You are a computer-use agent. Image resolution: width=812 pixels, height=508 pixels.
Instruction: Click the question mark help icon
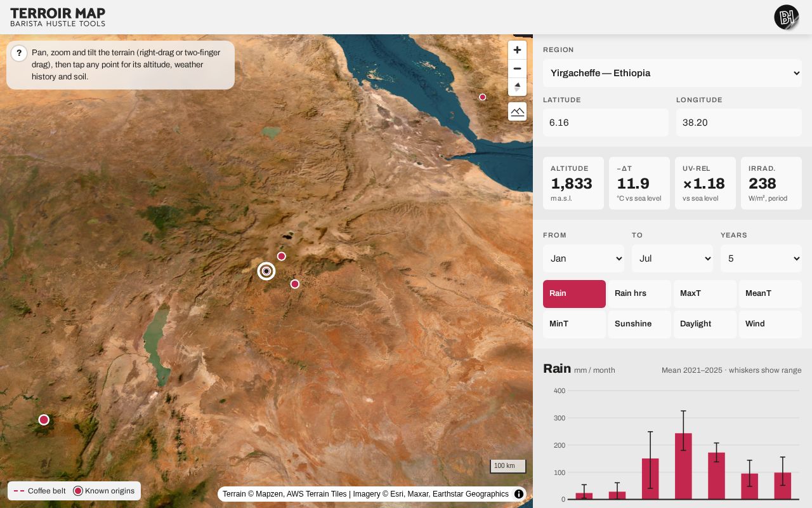click(x=19, y=53)
